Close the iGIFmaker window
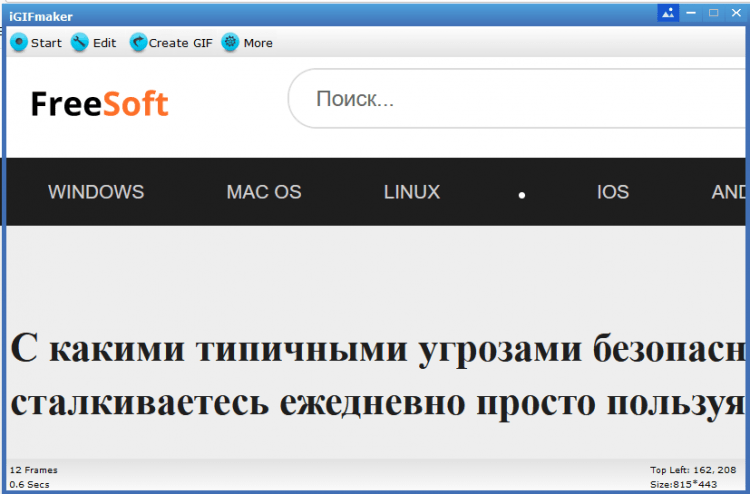Screen dimensions: 750x494 point(736,13)
